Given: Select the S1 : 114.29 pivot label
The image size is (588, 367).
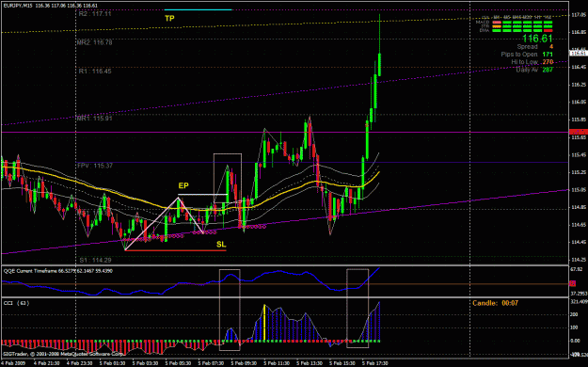Looking at the screenshot, I should 95,260.
